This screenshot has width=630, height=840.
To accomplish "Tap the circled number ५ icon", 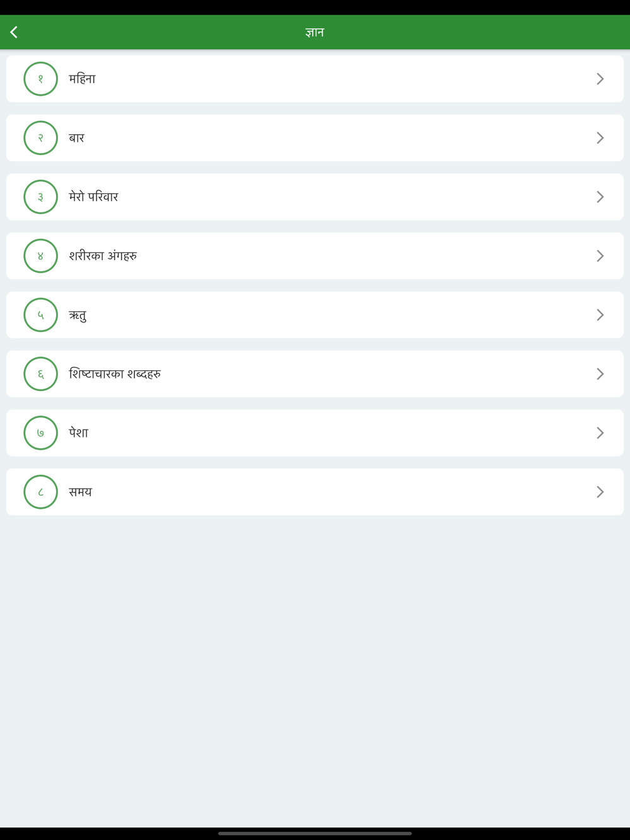I will point(41,315).
